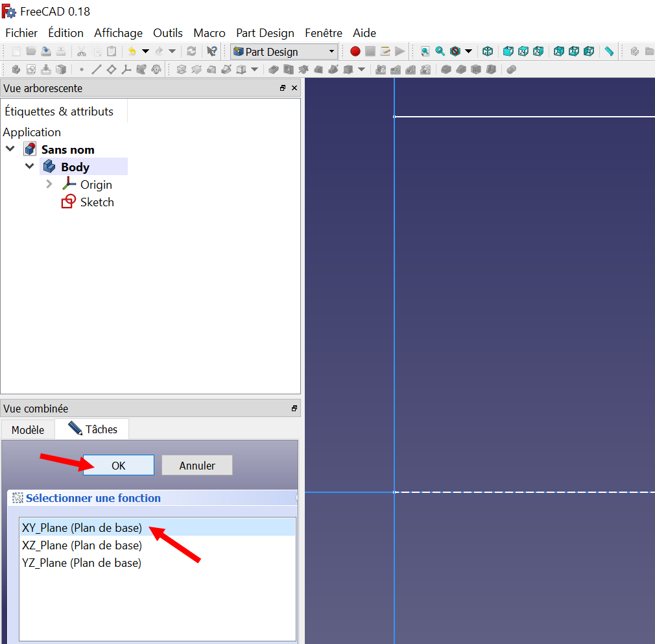
Task: Create a datum line
Action: coord(97,69)
